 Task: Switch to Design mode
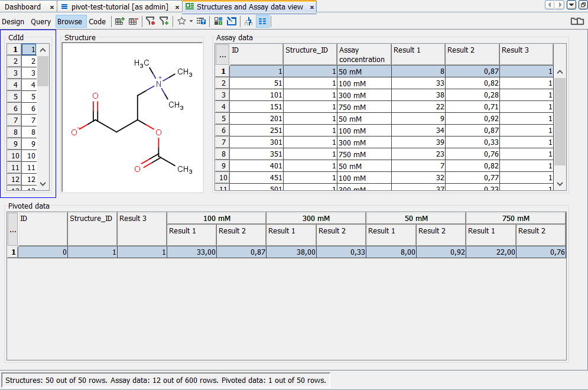pos(13,21)
